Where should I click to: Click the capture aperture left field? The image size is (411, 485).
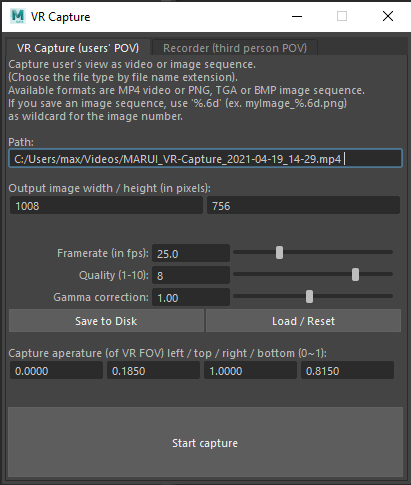tap(56, 370)
